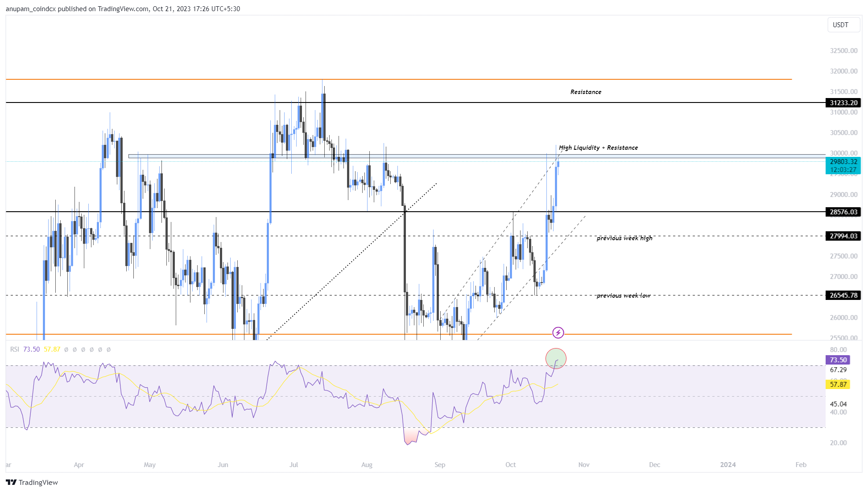Screen dimensions: 868x492
Task: Select the "High Liquidity + Resistance" annotation
Action: coord(598,148)
